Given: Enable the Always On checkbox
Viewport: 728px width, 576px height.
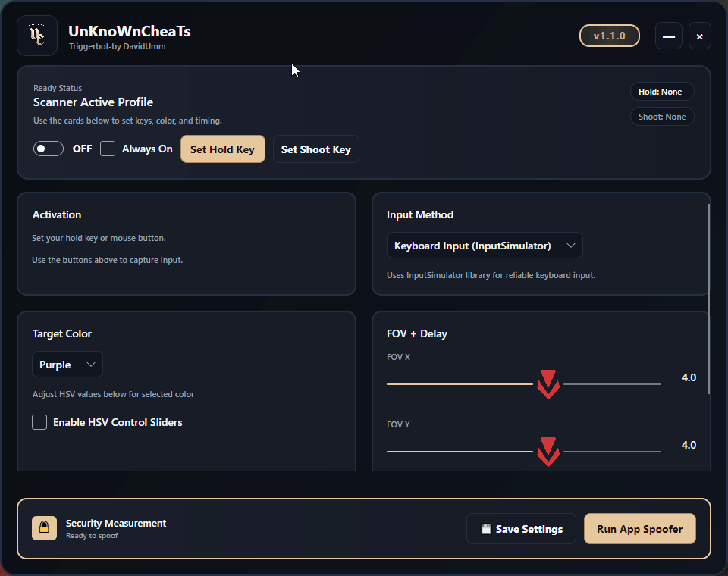Looking at the screenshot, I should pyautogui.click(x=108, y=149).
